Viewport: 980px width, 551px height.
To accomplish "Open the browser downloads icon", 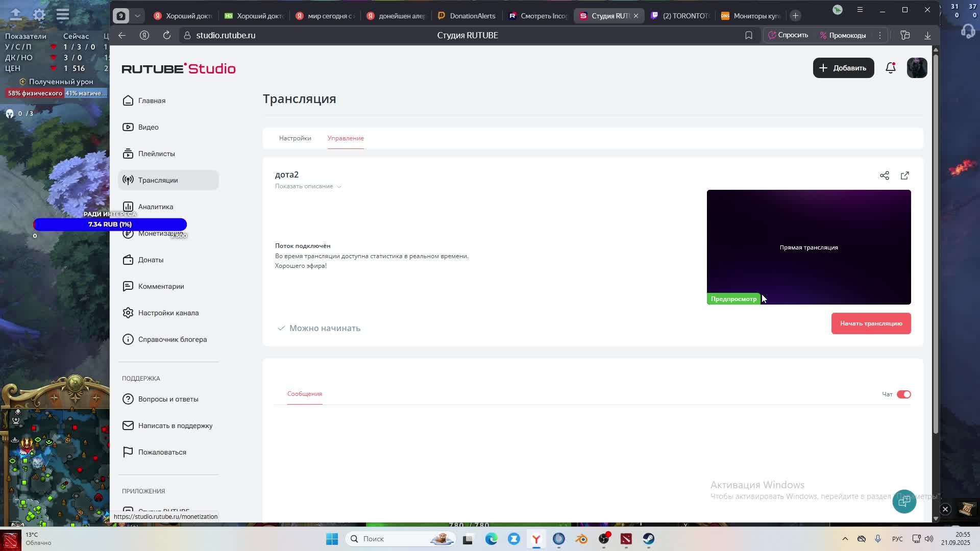I will coord(927,35).
